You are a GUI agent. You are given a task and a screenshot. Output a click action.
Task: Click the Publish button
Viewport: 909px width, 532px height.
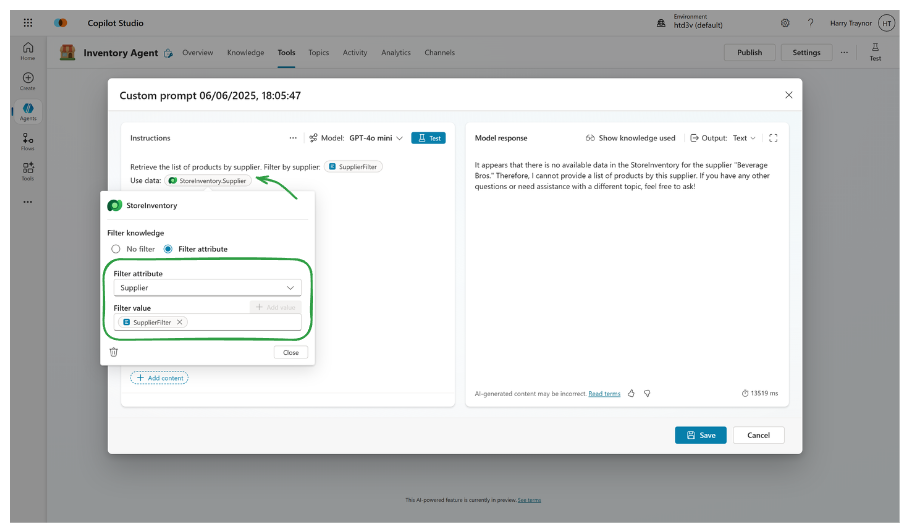click(x=750, y=52)
